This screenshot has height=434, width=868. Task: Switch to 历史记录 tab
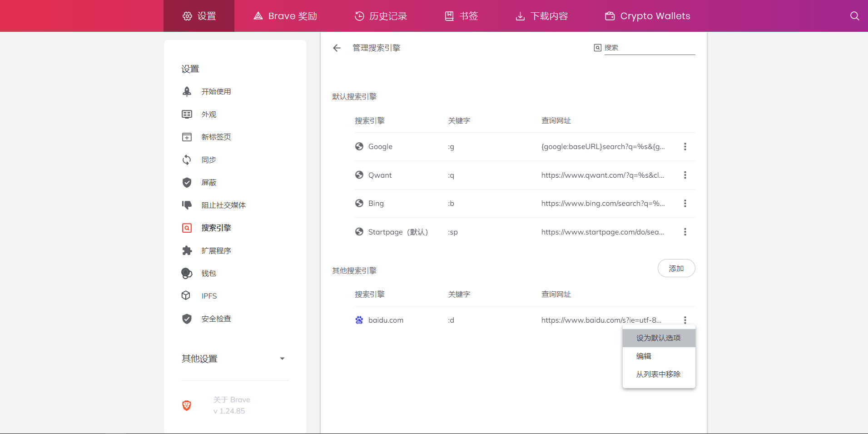(x=381, y=16)
